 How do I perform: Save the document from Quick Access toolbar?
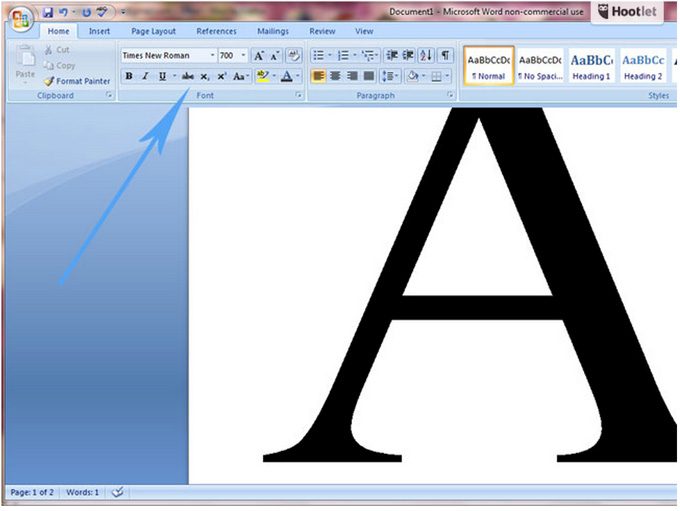click(48, 13)
